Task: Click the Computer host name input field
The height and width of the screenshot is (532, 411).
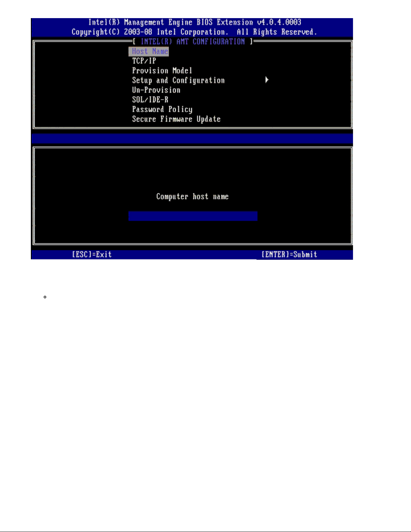Action: tap(193, 216)
